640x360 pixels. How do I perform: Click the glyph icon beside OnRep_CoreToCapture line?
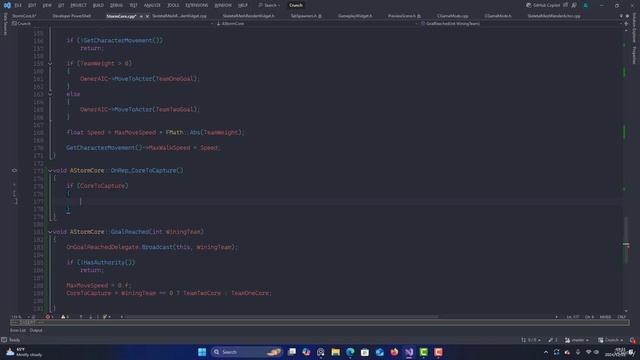pyautogui.click(x=14, y=171)
